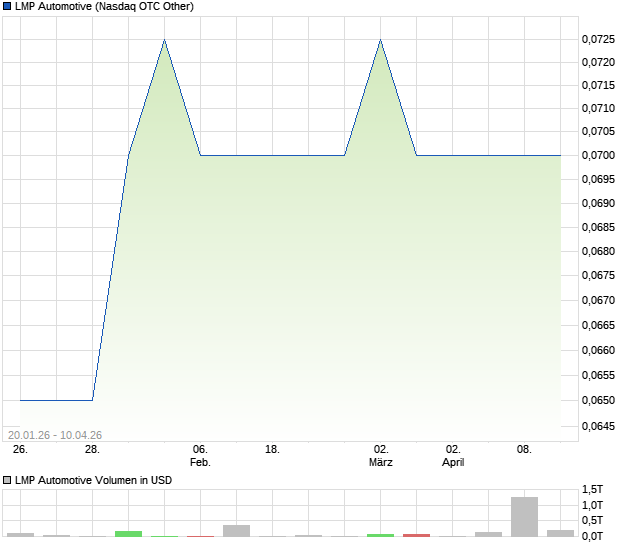Screen dimensions: 620x546
Task: Click the 0,0675 price axis label
Action: click(x=598, y=275)
